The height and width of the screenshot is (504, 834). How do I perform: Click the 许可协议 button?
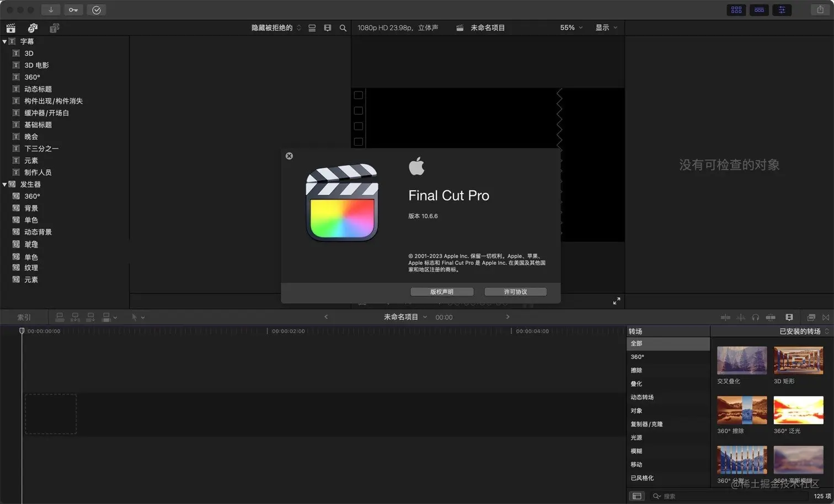515,292
